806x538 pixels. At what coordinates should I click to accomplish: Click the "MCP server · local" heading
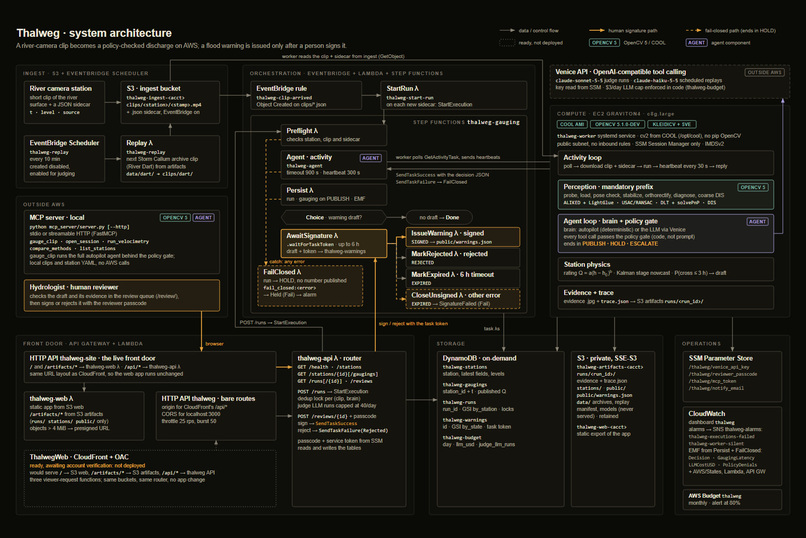pos(57,217)
